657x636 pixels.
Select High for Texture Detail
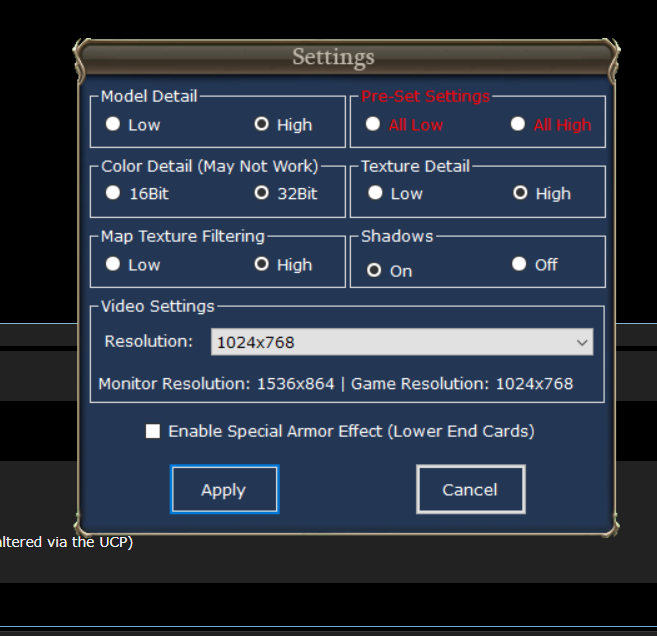[x=520, y=193]
